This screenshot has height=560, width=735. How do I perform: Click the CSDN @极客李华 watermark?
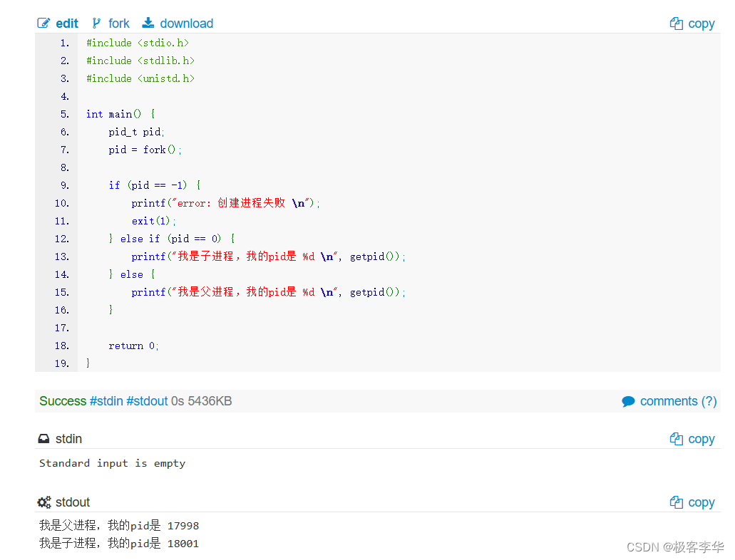click(x=674, y=547)
